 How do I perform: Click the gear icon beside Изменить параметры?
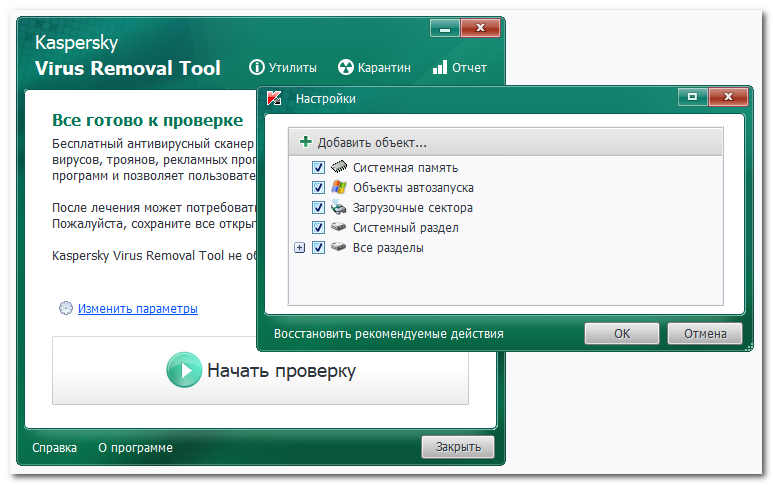66,308
